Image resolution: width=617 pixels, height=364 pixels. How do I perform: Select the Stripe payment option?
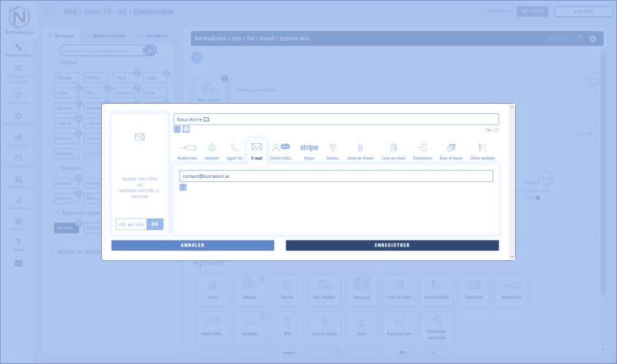click(x=309, y=151)
